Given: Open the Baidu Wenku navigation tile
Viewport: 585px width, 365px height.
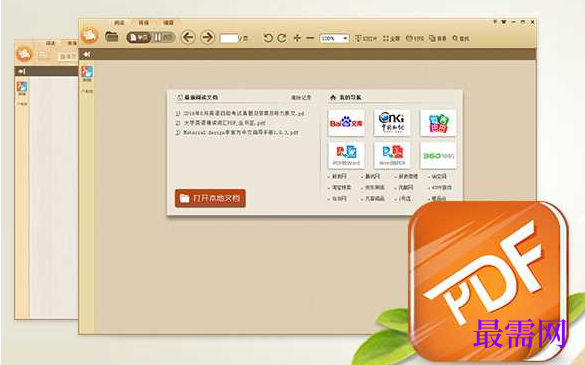Looking at the screenshot, I should coord(346,123).
